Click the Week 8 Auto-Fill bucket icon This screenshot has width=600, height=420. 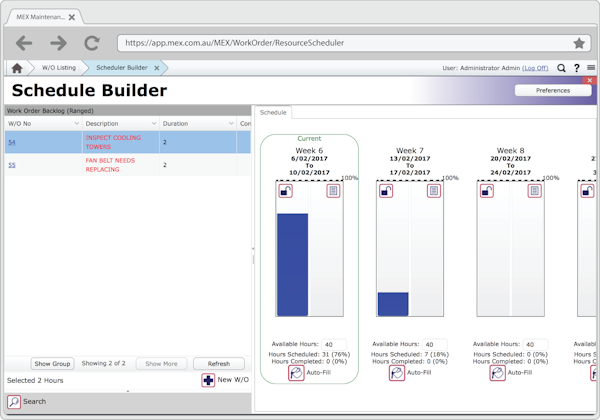pyautogui.click(x=497, y=373)
